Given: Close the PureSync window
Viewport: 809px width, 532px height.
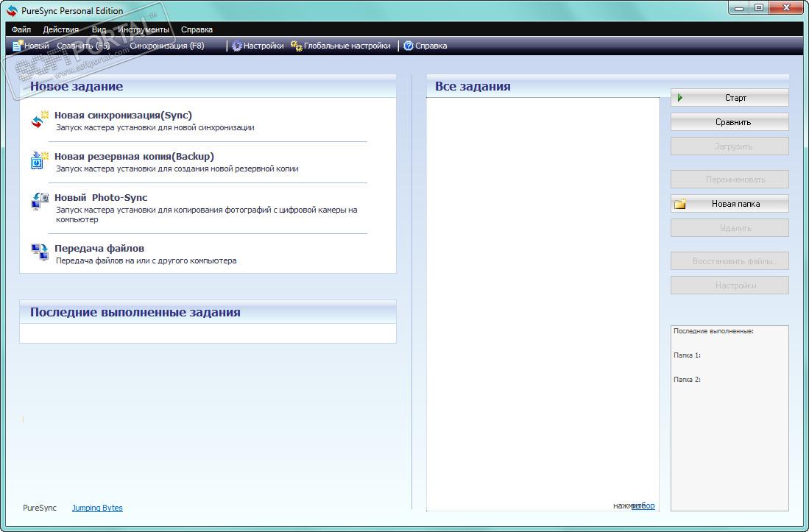Looking at the screenshot, I should [786, 7].
